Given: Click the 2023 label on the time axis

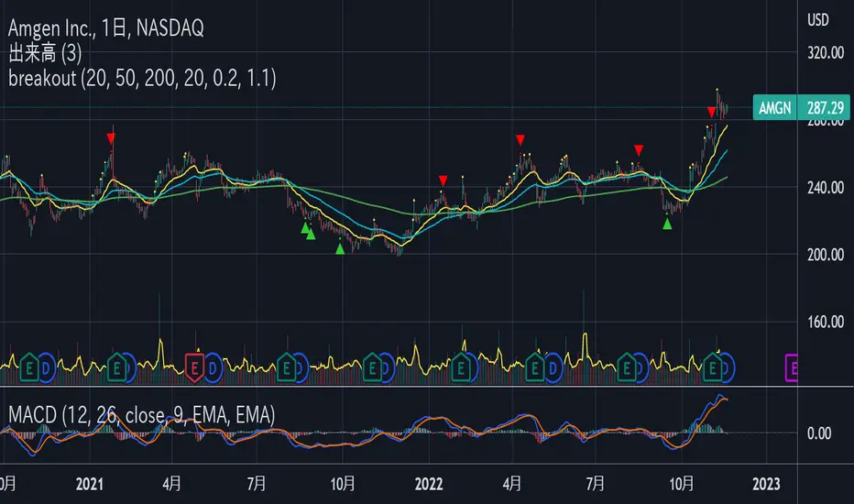Looking at the screenshot, I should tap(765, 482).
